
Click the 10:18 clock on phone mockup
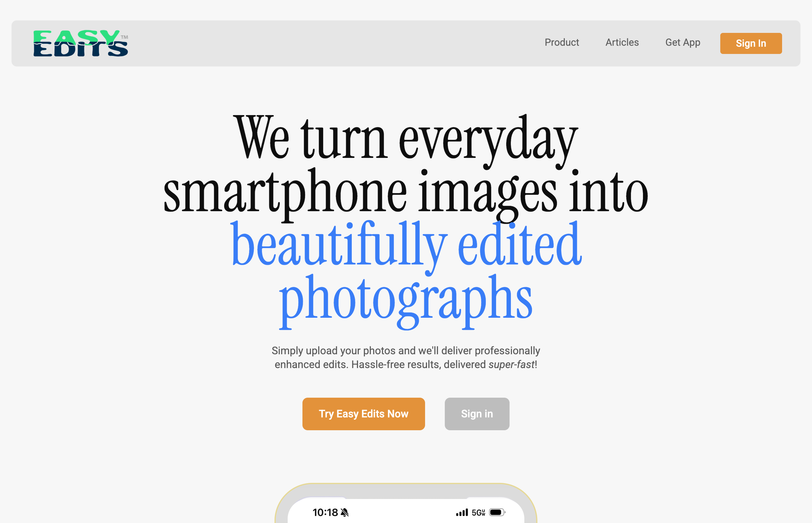(x=325, y=512)
